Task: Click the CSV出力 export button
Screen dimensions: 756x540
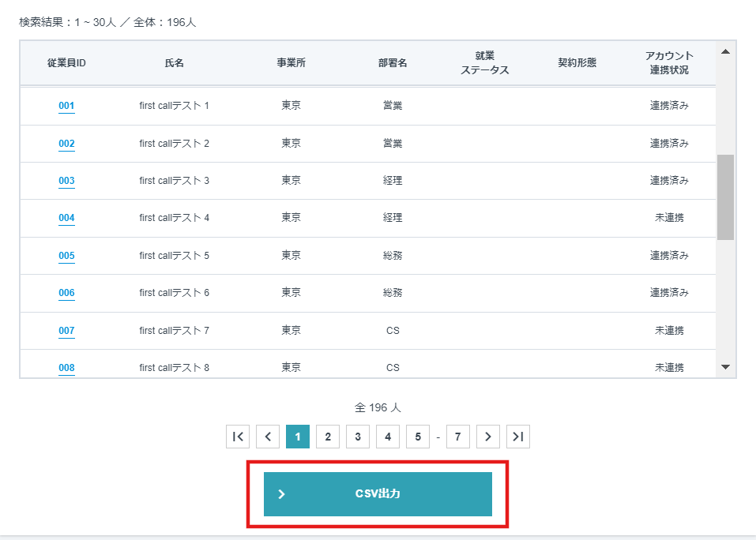Action: [378, 494]
